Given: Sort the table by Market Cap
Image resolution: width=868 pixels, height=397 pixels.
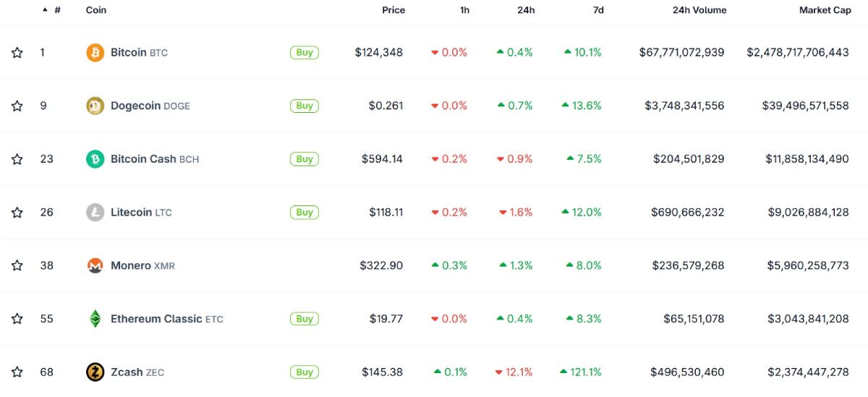Looking at the screenshot, I should pos(825,10).
